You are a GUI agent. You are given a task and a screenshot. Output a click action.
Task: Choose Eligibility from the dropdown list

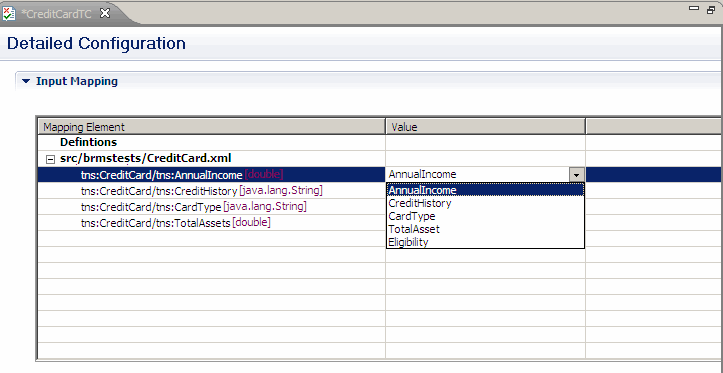(x=485, y=242)
